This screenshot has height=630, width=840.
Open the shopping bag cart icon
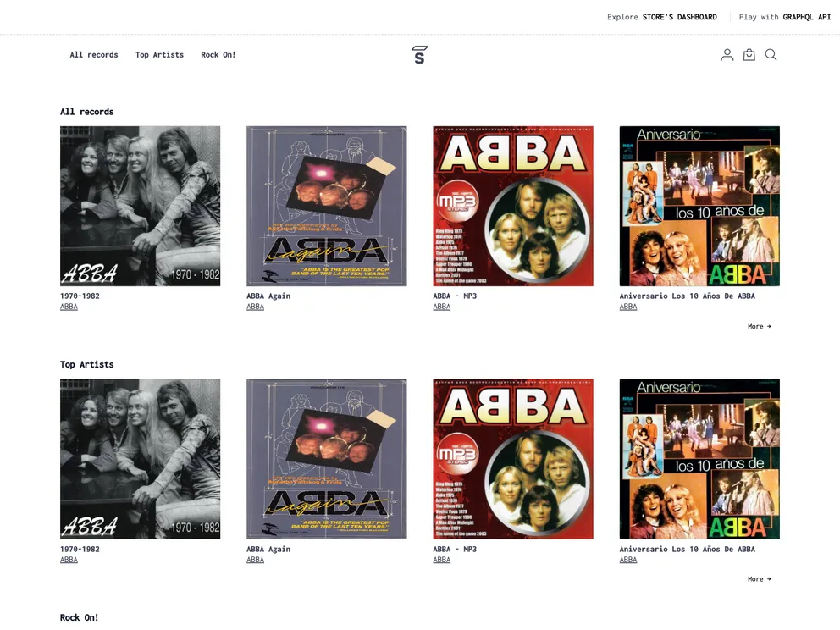pyautogui.click(x=749, y=55)
